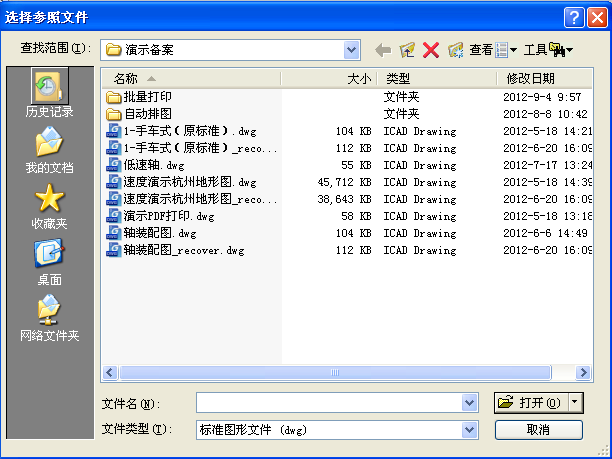The image size is (612, 459).
Task: Open 历史记录 in the places sidebar
Action: click(x=49, y=94)
